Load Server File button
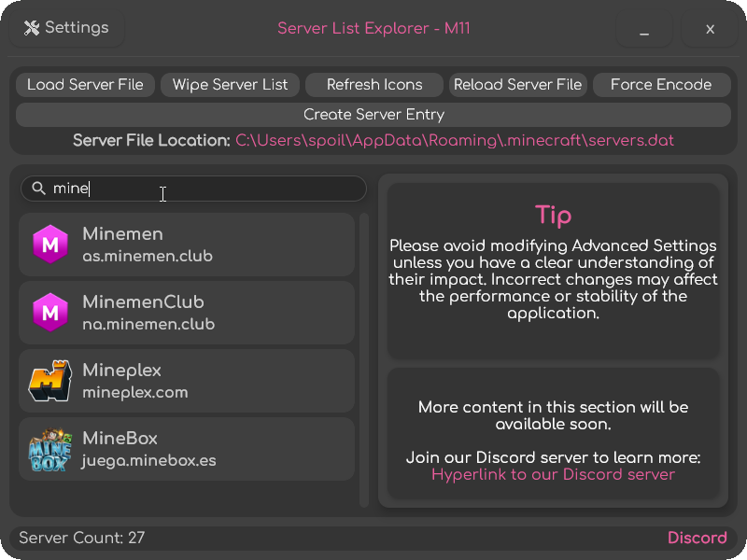 coord(85,85)
